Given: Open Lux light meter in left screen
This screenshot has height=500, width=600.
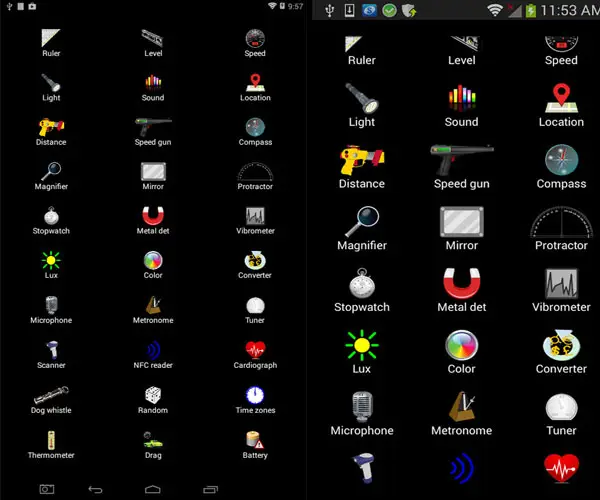Looking at the screenshot, I should pos(51,265).
